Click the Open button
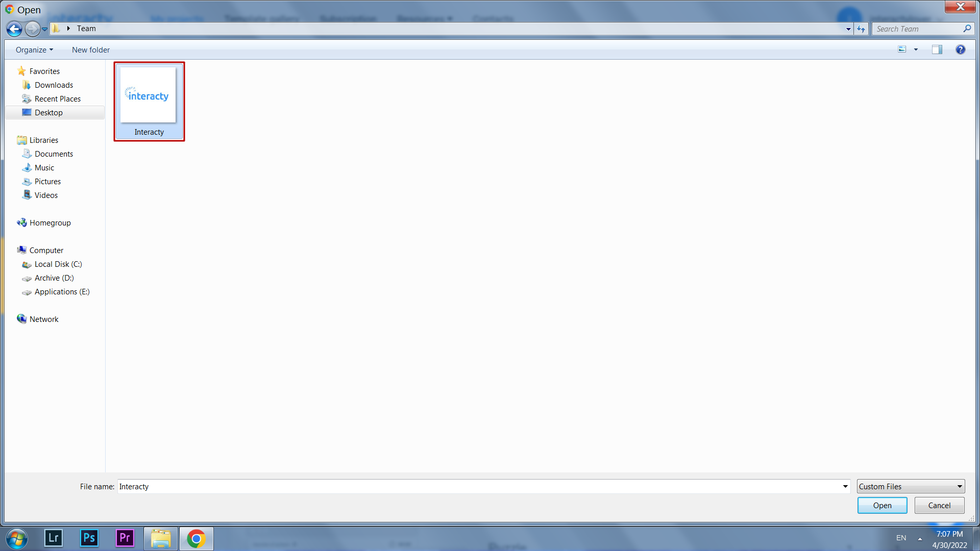The width and height of the screenshot is (980, 551). (x=883, y=505)
